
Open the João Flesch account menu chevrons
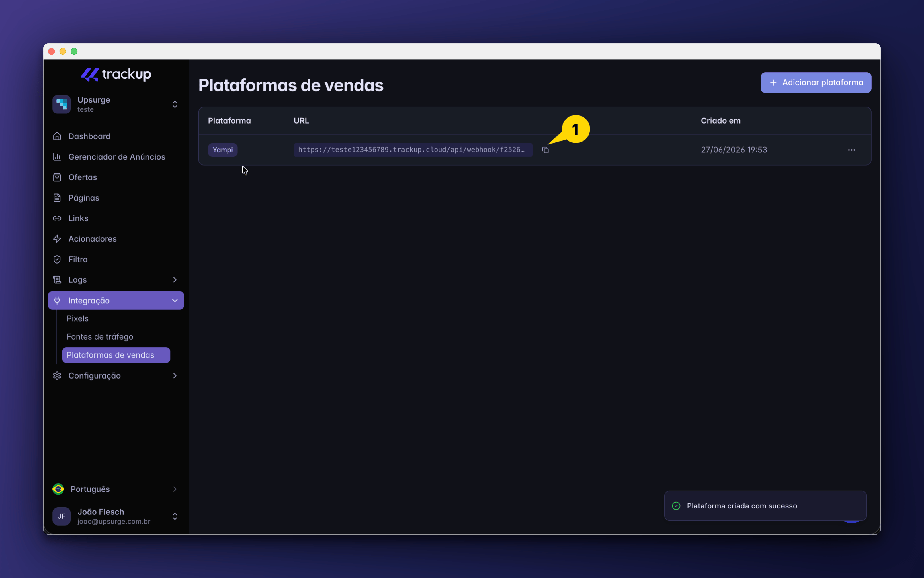pyautogui.click(x=175, y=516)
